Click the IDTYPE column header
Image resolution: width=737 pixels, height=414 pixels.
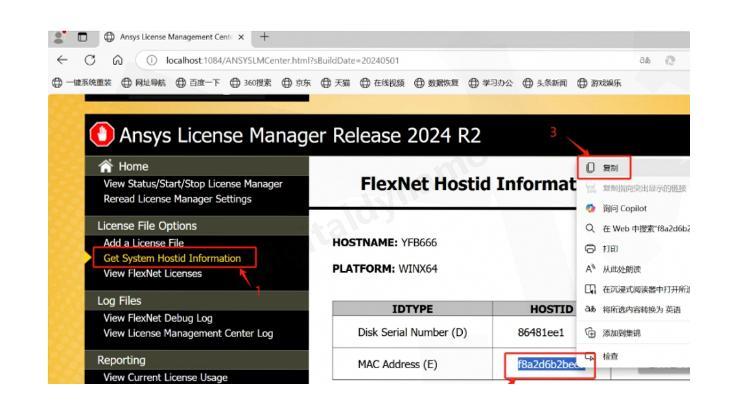[x=412, y=309]
